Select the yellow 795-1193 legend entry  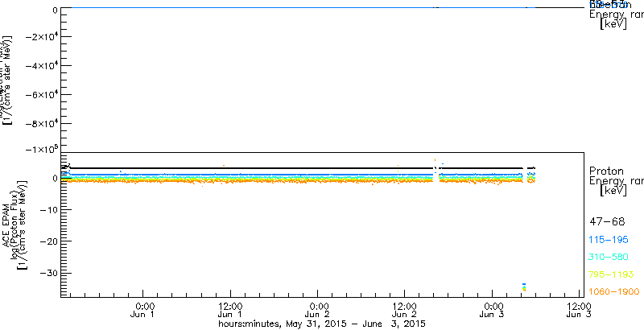(x=612, y=274)
